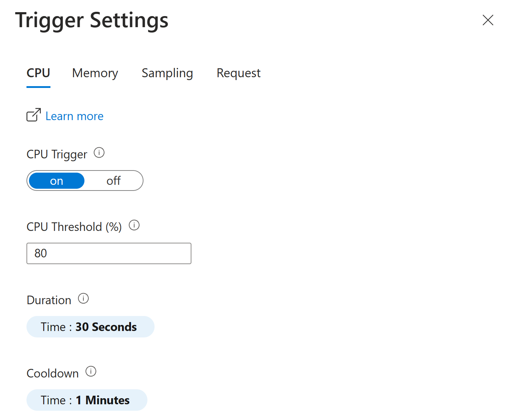Switch to the Memory tab
Viewport: 517px width, 420px height.
pyautogui.click(x=95, y=73)
